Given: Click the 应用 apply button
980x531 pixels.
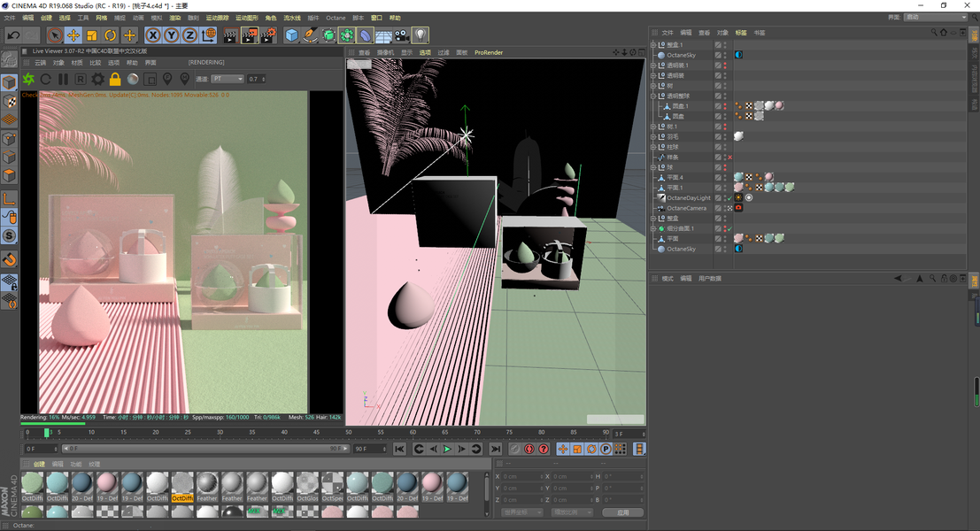Looking at the screenshot, I should pyautogui.click(x=623, y=512).
